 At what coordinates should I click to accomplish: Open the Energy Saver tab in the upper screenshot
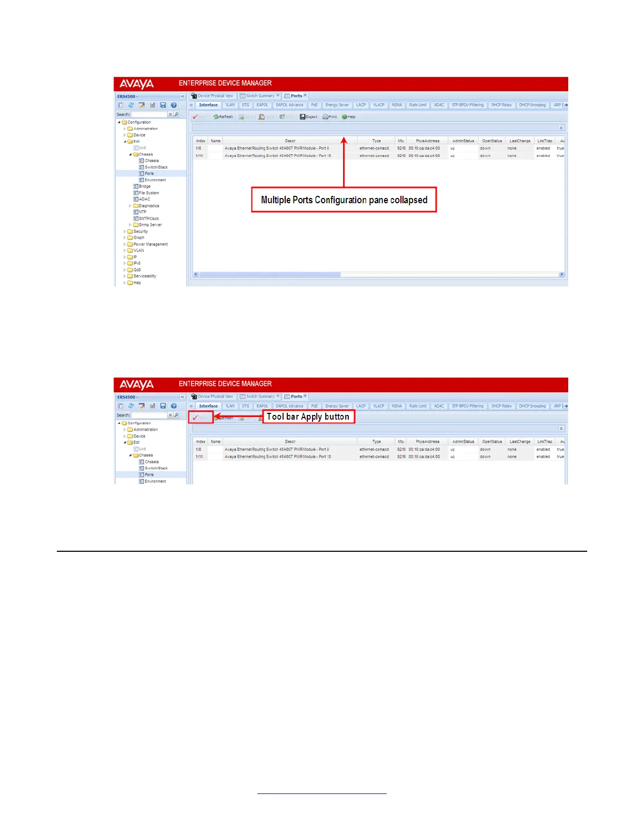337,105
